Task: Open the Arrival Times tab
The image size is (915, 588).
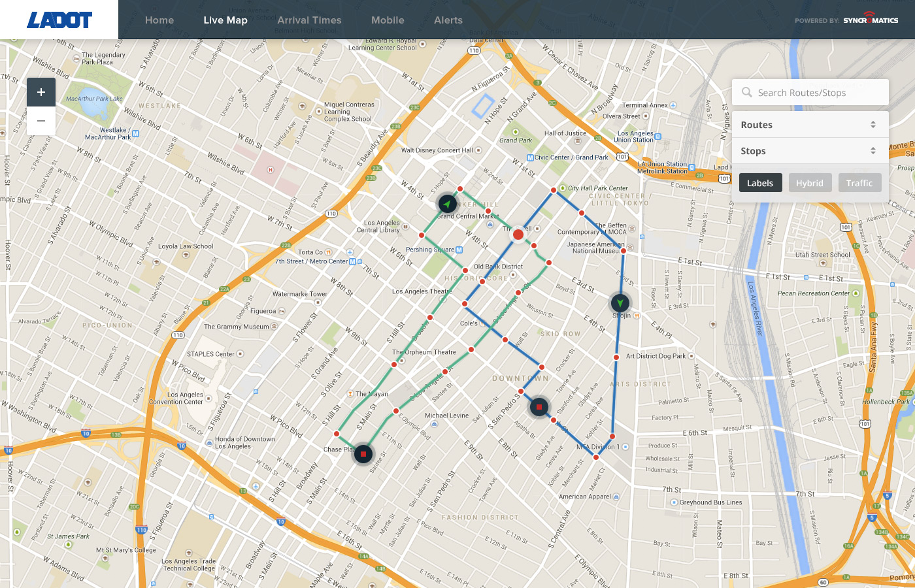Action: 309,20
